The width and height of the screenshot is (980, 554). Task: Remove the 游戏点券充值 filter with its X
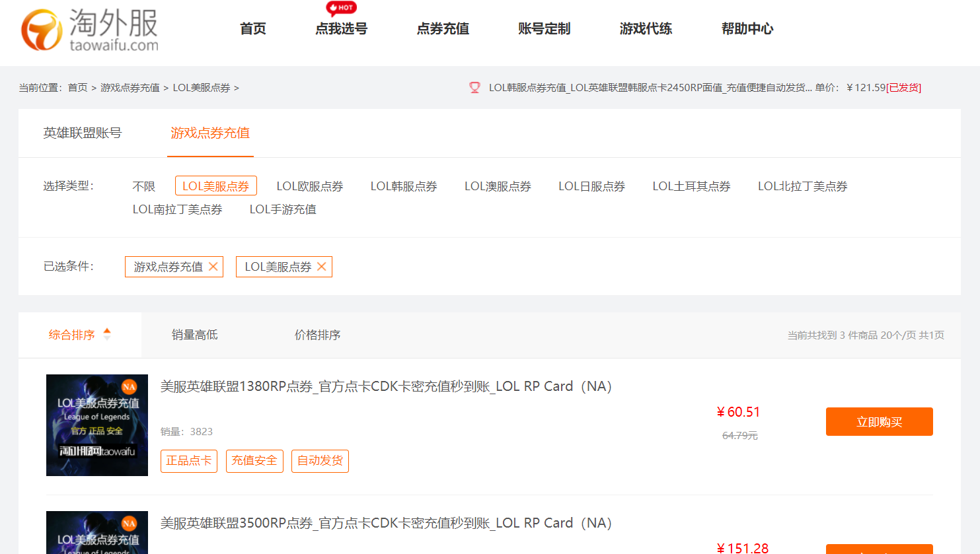point(213,267)
